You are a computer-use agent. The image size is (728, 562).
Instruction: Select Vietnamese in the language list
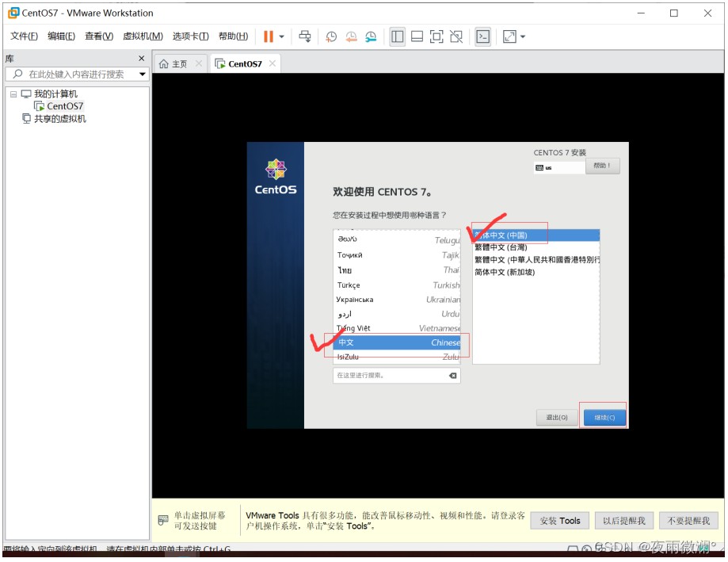(397, 328)
